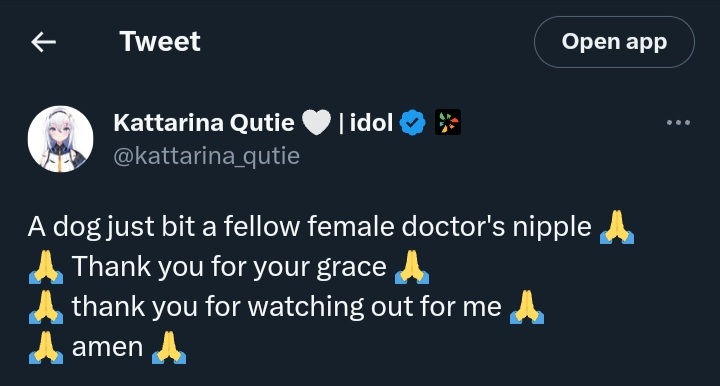Click the white heart emoji in the name
The width and height of the screenshot is (720, 386).
(316, 123)
